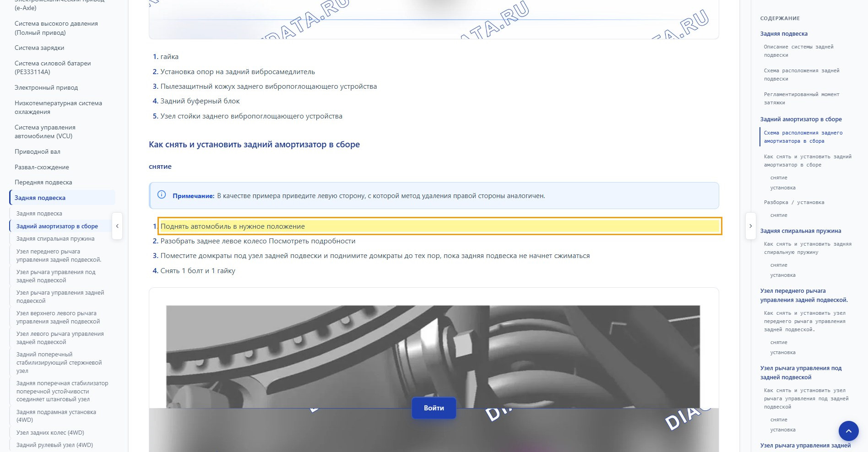Click contents heading Узел переднего рычага управления задней подвеской
Viewport: 868px width, 452px height.
click(804, 295)
